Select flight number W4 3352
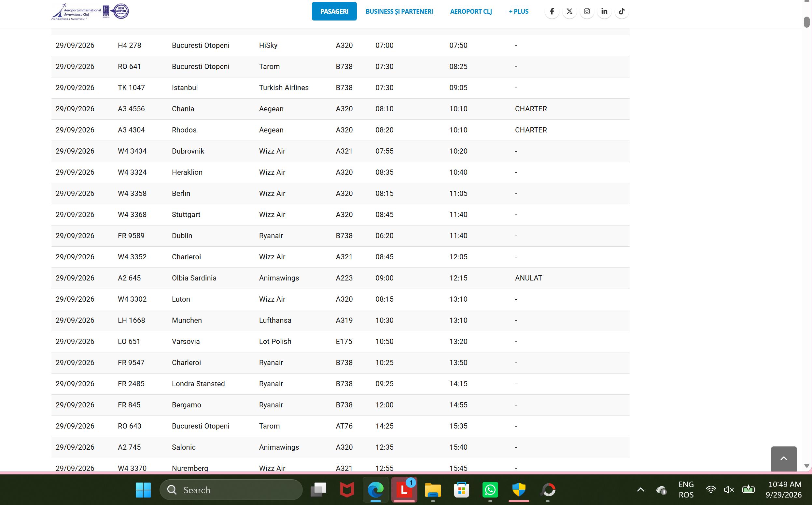812x505 pixels. point(132,257)
